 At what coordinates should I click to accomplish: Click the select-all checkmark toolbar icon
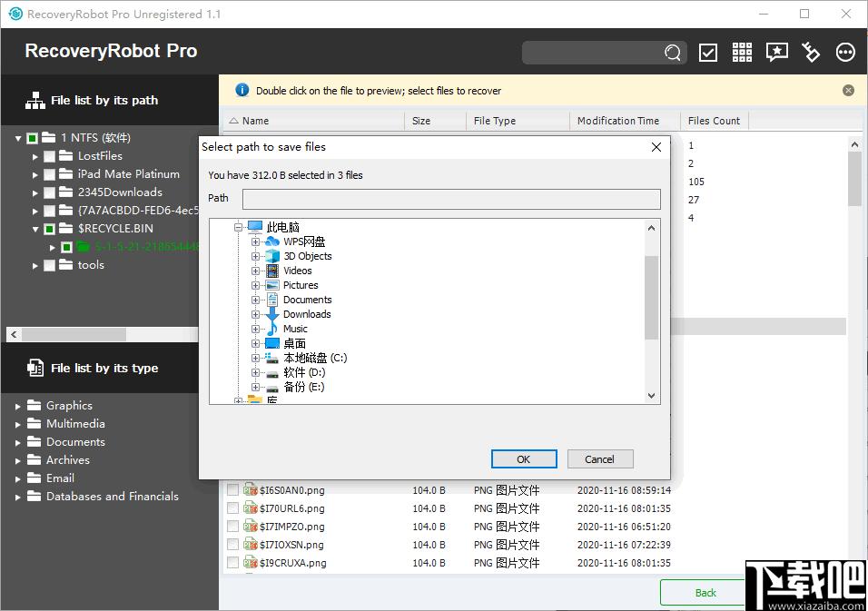click(708, 53)
